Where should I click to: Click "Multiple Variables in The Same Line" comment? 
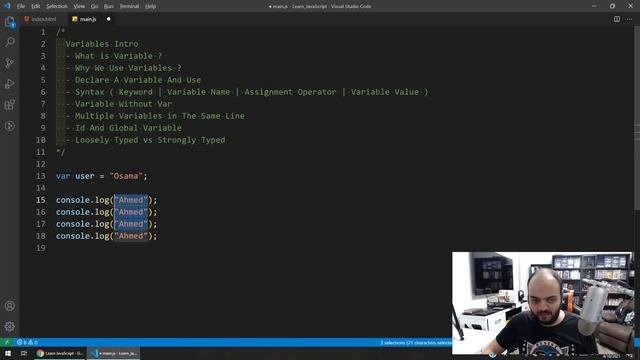click(x=160, y=116)
